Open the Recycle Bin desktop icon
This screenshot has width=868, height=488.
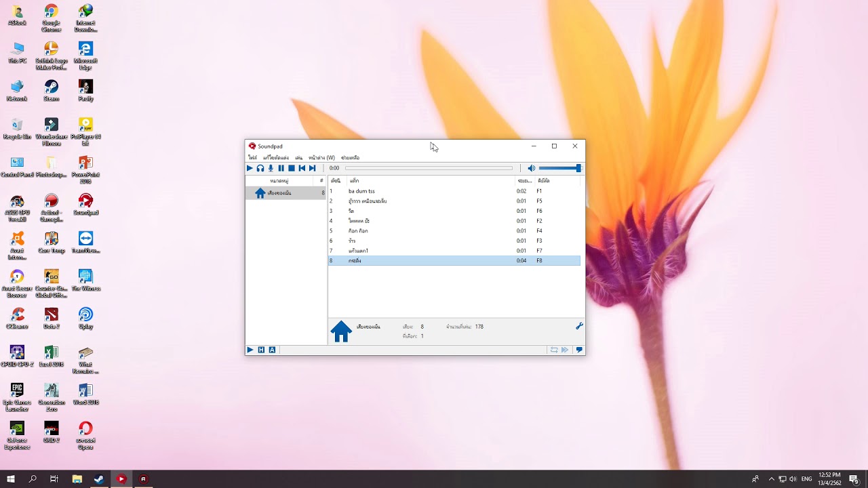click(17, 129)
